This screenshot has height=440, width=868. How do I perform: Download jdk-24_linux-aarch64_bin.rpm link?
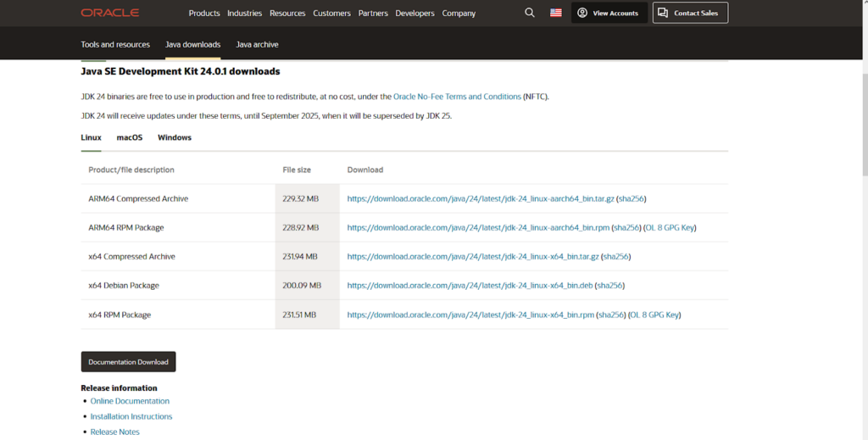click(478, 227)
